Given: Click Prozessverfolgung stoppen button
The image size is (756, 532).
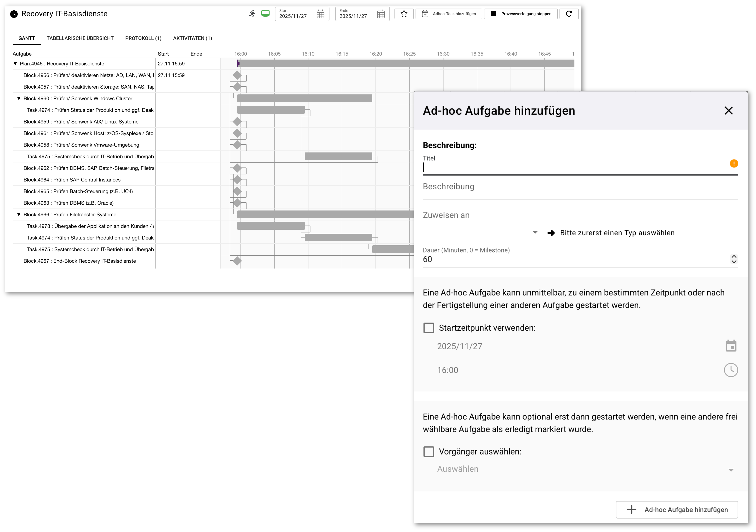Looking at the screenshot, I should coord(521,14).
